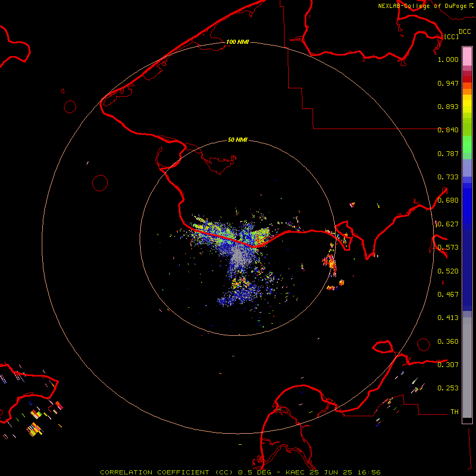Viewport: 476px width, 476px height.
Task: Click the 0.467 scale label
Action: [x=448, y=295]
